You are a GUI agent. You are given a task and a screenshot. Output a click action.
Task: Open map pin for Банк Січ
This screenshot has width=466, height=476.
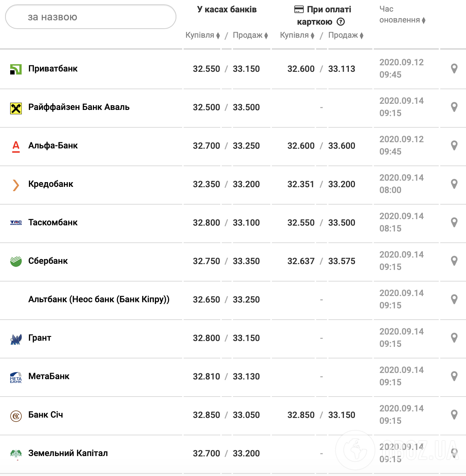454,415
